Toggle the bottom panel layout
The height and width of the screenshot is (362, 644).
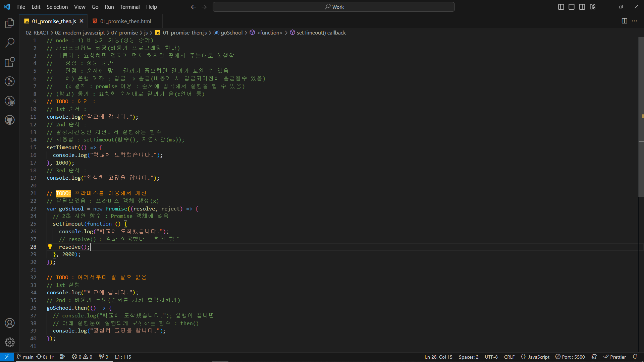pos(572,7)
